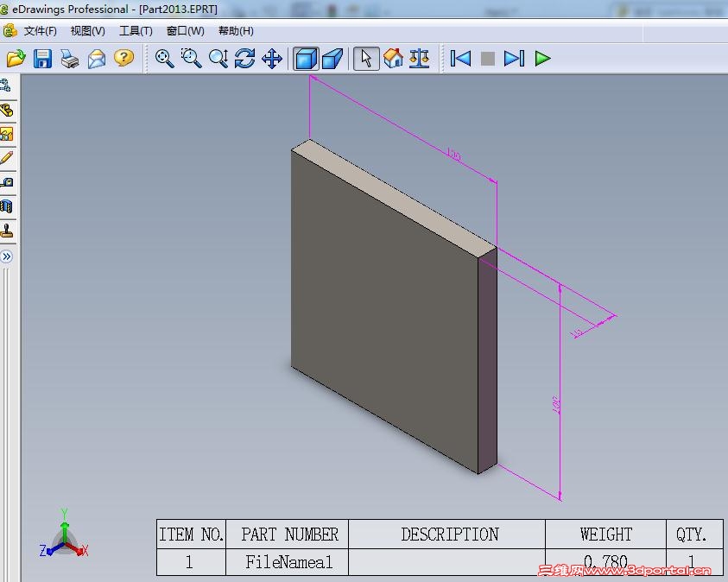Click the WEIGHT column header
The height and width of the screenshot is (582, 728).
606,535
